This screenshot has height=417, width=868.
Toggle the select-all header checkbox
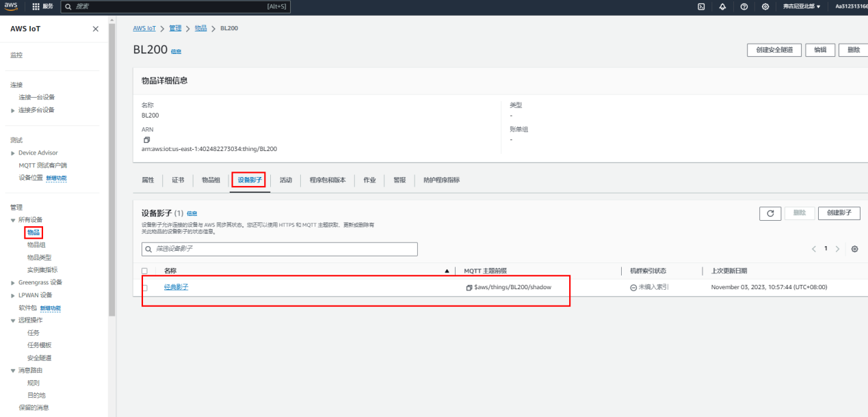point(144,271)
